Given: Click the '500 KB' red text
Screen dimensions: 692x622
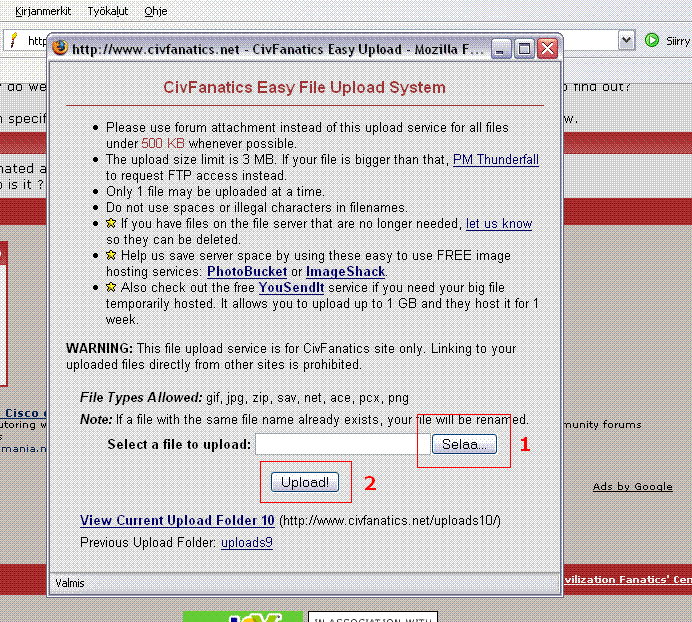Looking at the screenshot, I should (163, 143).
